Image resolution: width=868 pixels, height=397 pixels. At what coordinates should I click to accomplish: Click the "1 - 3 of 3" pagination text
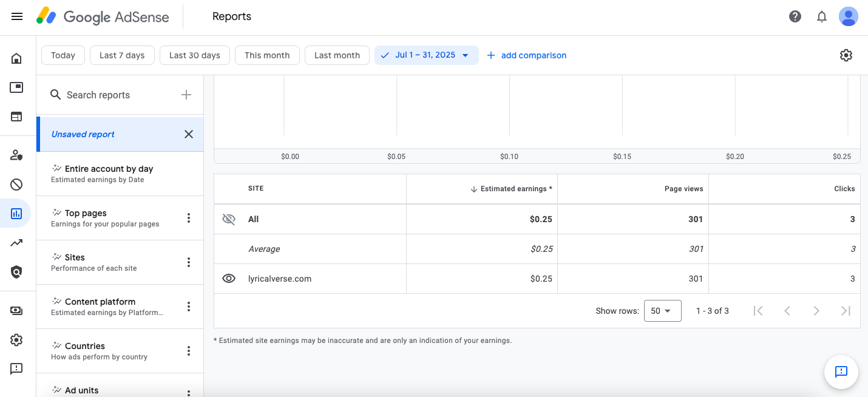click(713, 311)
